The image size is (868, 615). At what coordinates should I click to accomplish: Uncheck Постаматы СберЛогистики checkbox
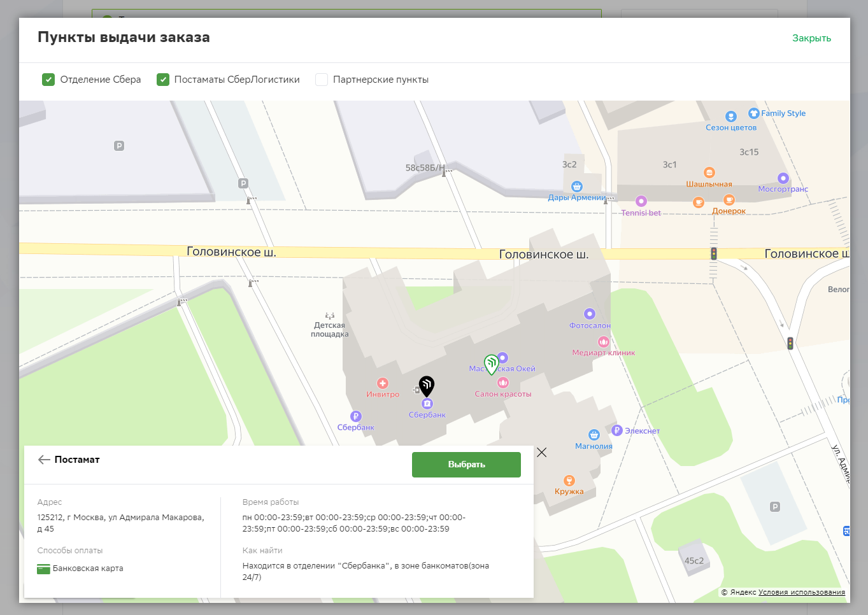(163, 80)
